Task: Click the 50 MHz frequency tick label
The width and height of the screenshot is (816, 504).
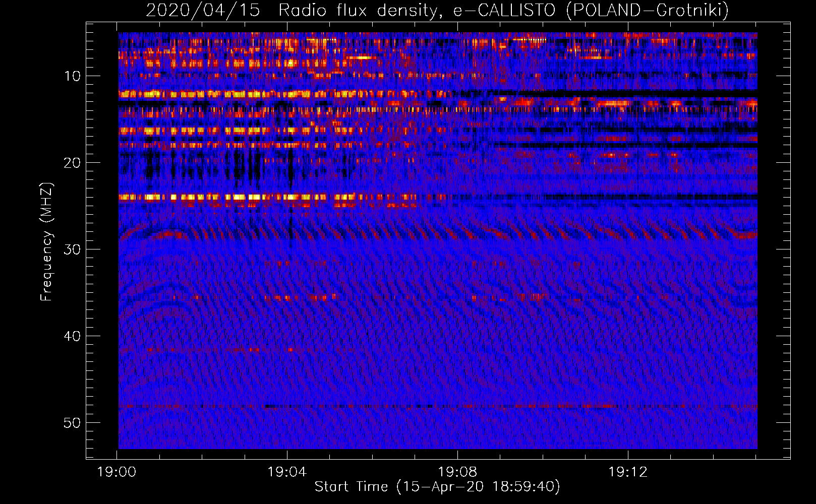Action: pyautogui.click(x=73, y=423)
